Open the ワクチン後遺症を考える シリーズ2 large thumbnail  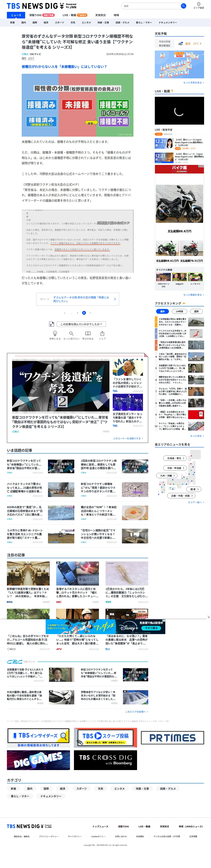pos(61,386)
